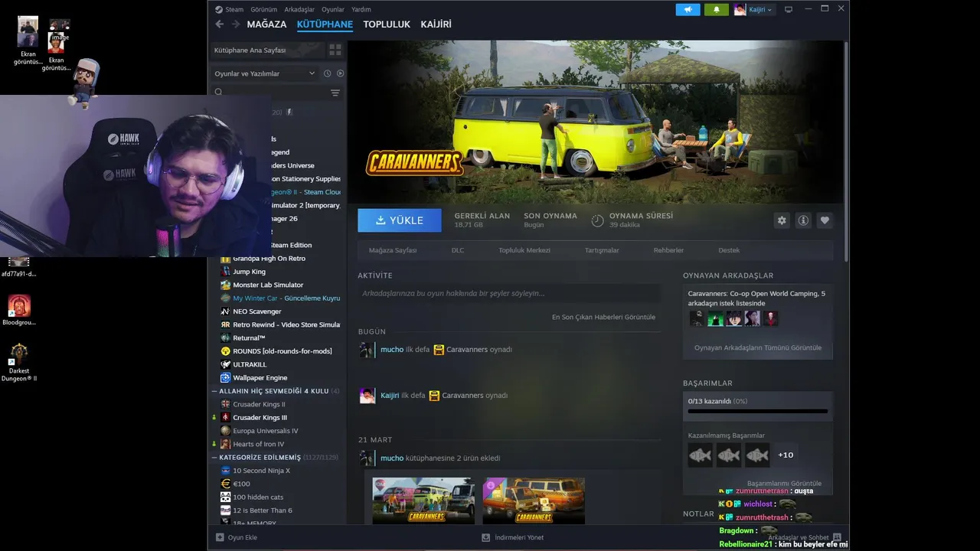
Task: Click first locked fish achievement icon
Action: [700, 455]
